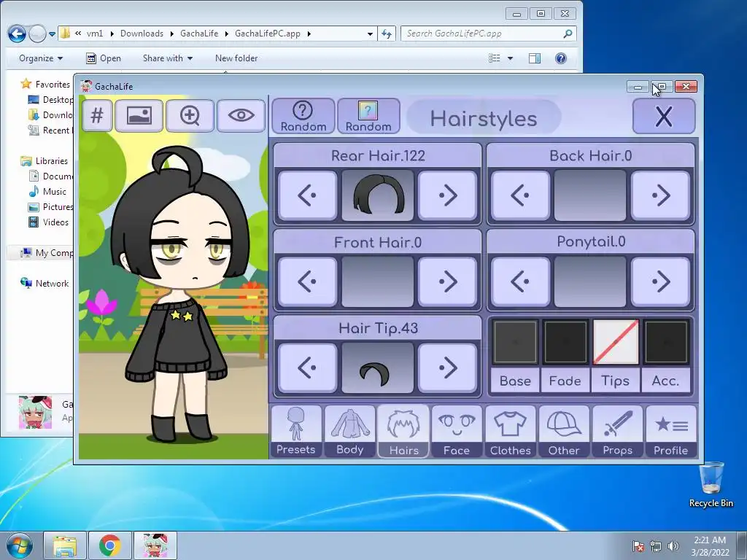Click the colored Random button
747x560 pixels.
click(368, 116)
